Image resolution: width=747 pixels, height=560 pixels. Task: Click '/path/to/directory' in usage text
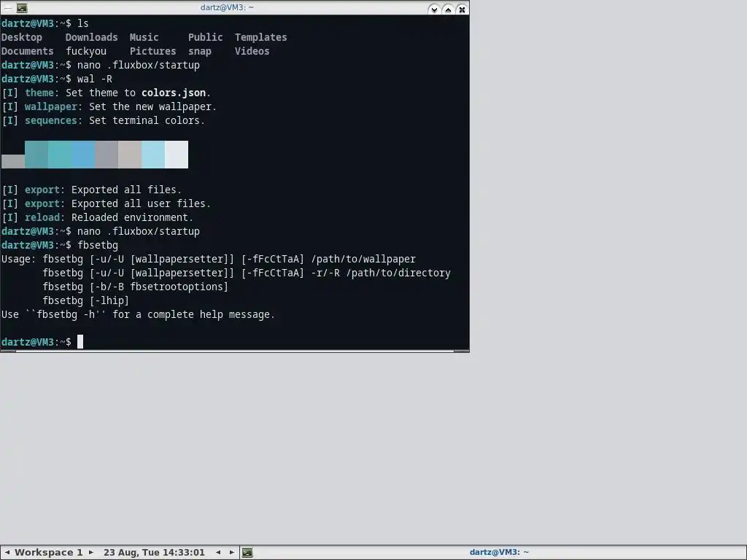coord(398,273)
